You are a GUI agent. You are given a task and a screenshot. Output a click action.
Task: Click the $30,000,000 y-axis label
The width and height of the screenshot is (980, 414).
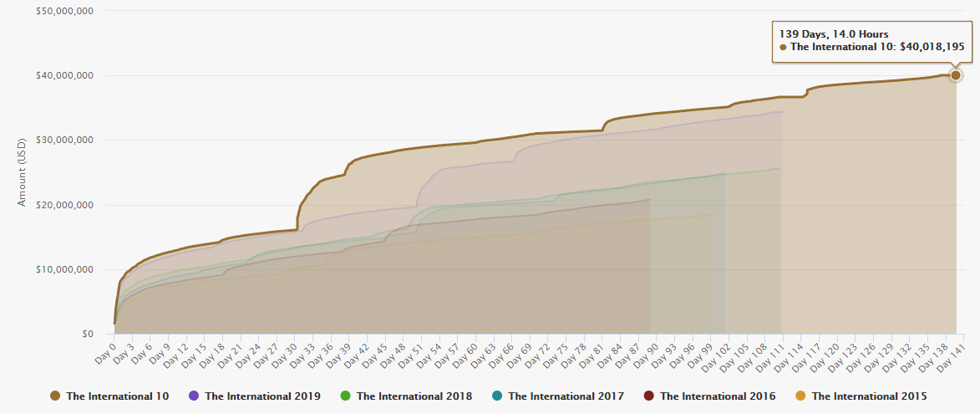point(65,140)
